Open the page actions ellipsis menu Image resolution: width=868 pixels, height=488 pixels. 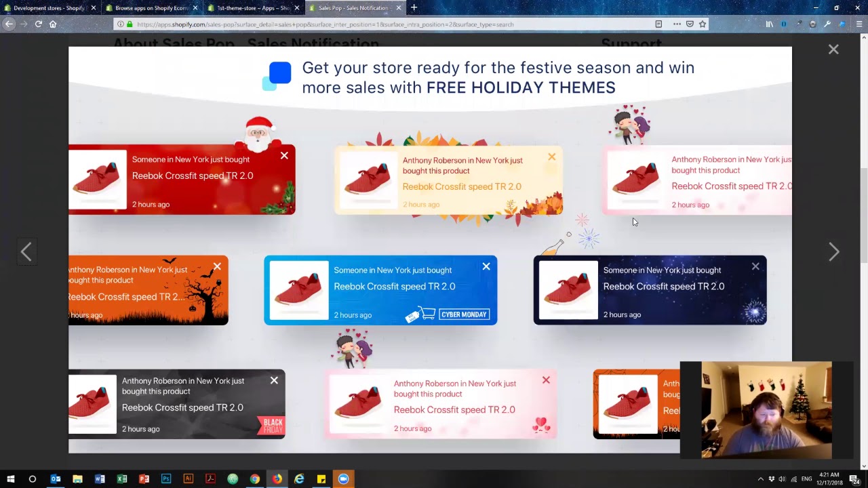[x=677, y=24]
